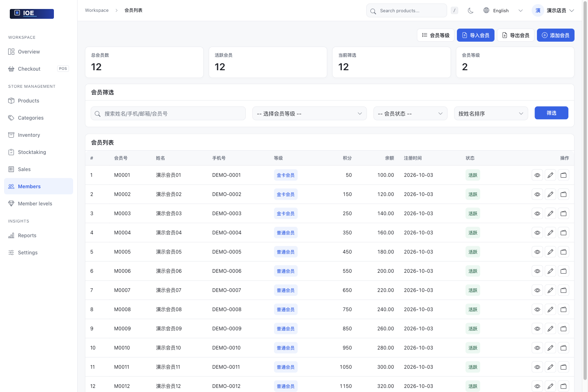This screenshot has height=392, width=588.
Task: Click the Workspace breadcrumb link
Action: 97,10
